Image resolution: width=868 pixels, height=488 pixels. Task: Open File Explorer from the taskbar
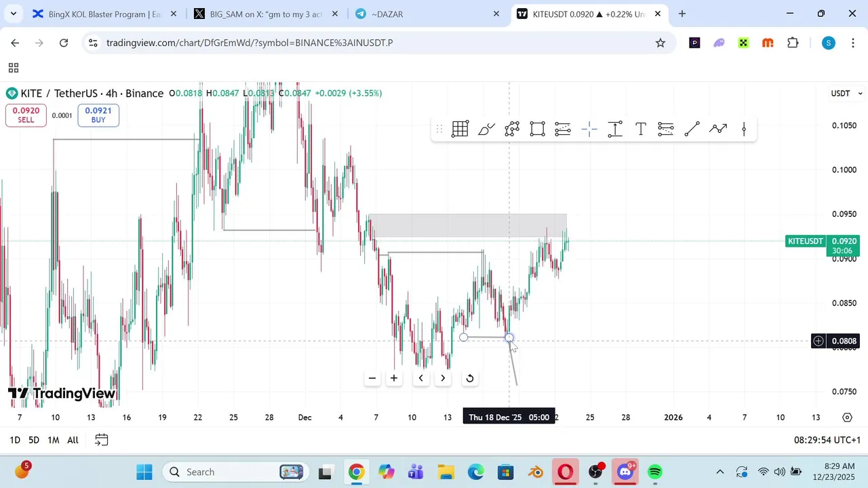click(446, 472)
